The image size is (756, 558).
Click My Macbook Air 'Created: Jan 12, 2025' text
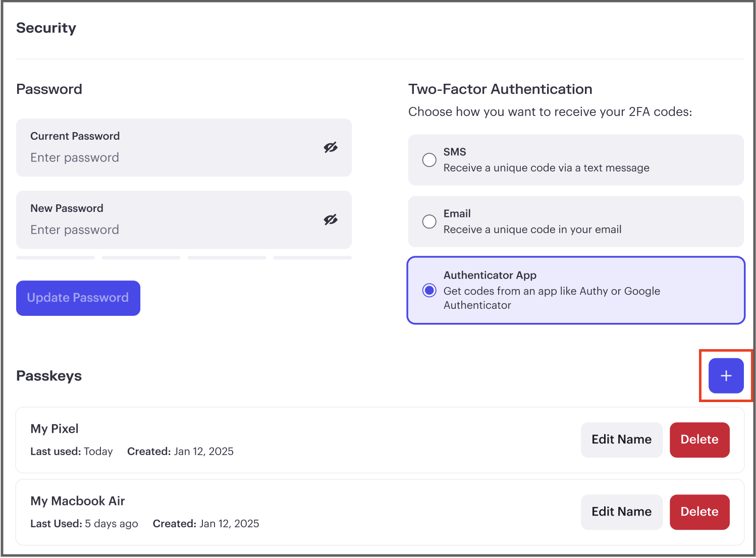click(x=206, y=524)
